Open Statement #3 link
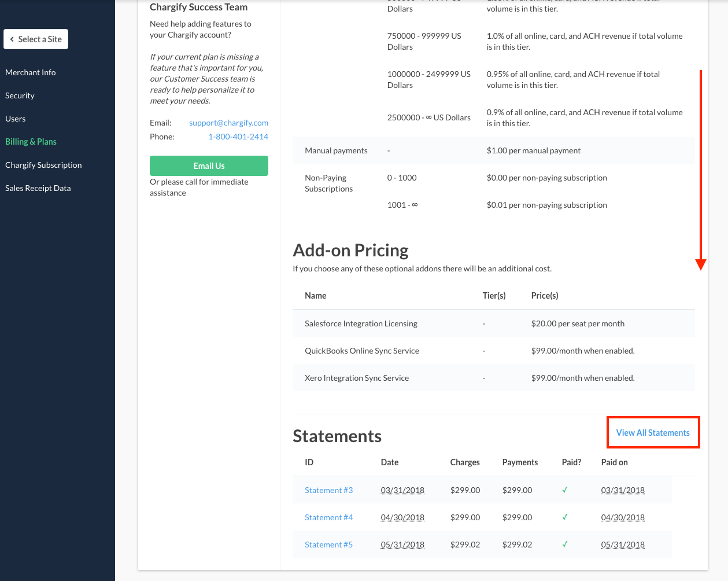Viewport: 728px width, 581px height. coord(328,490)
